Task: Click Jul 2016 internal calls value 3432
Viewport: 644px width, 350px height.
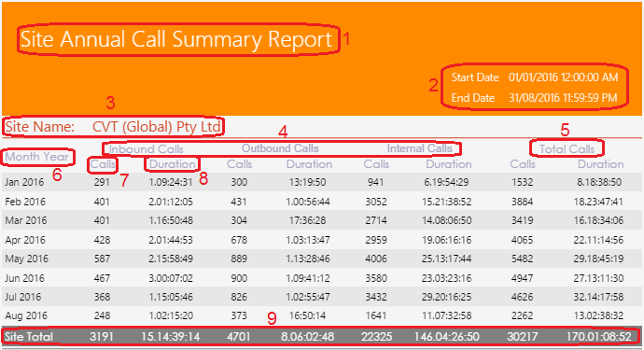Action: pos(376,297)
